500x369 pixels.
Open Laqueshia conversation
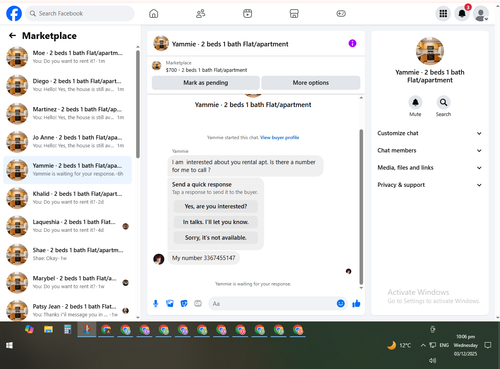pyautogui.click(x=68, y=226)
